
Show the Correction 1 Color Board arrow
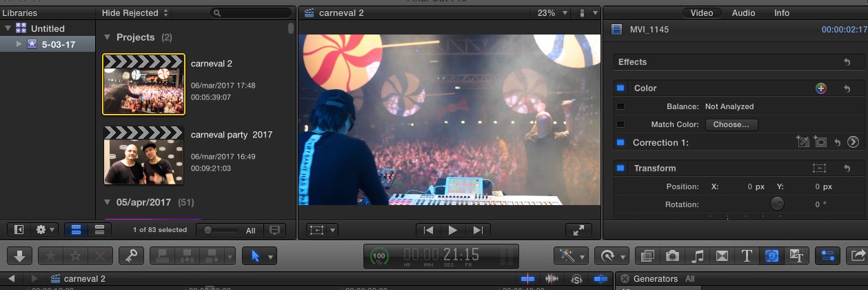point(853,142)
